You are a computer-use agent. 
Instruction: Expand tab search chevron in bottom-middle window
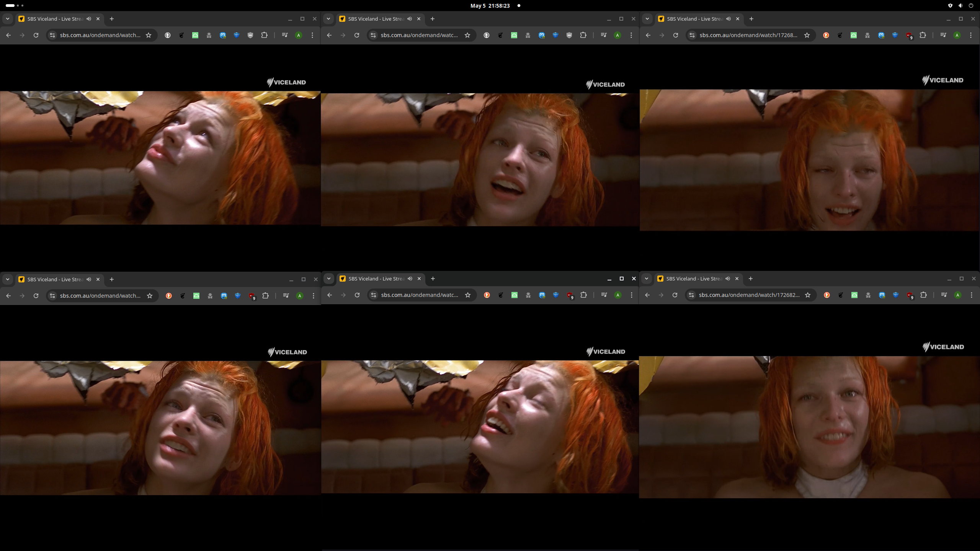coord(329,279)
